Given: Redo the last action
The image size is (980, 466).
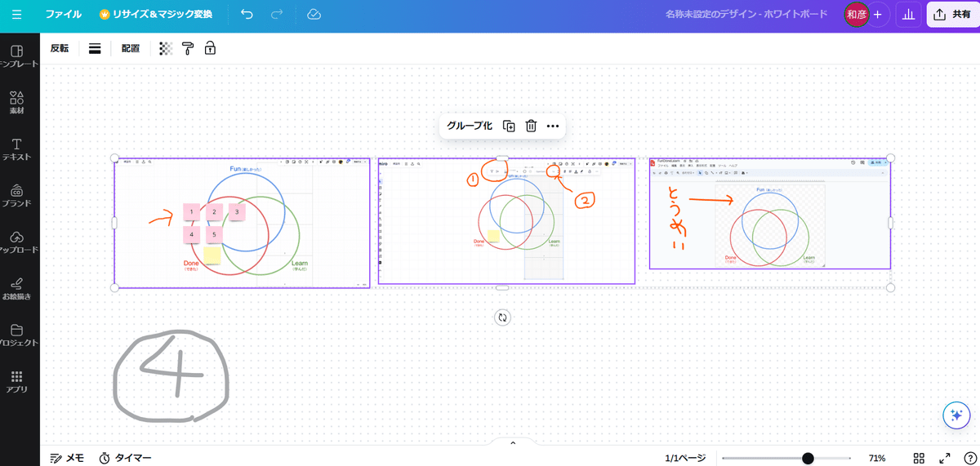Looking at the screenshot, I should (277, 15).
